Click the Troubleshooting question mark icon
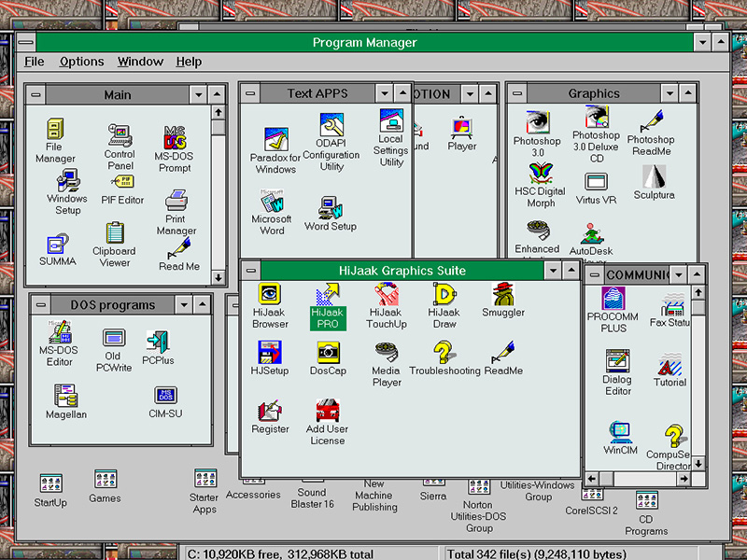The image size is (747, 560). [444, 353]
